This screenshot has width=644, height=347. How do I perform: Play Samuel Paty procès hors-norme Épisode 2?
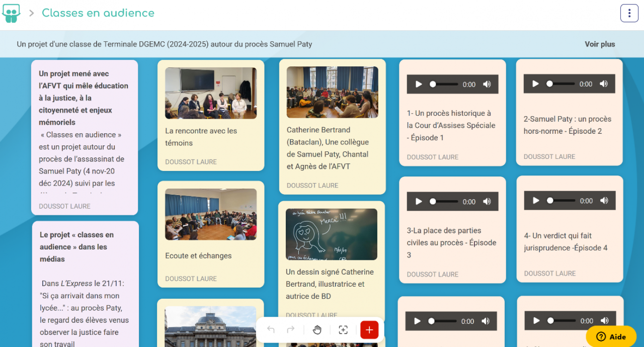coord(535,84)
